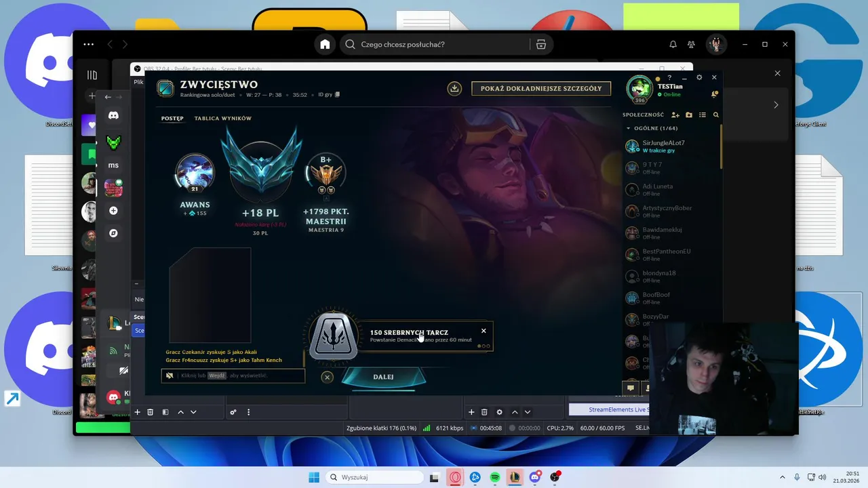Click OBS move scene down arrow
The image size is (868, 488).
pos(193,412)
